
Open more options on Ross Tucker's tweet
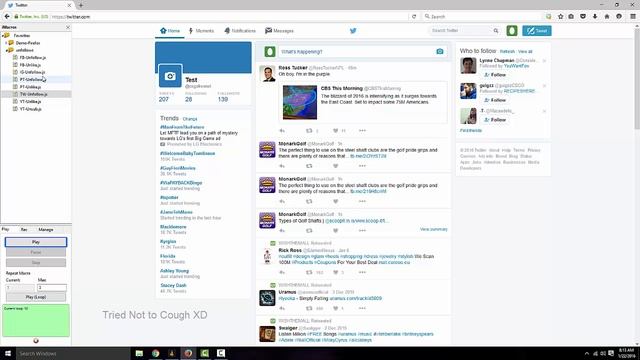(362, 131)
